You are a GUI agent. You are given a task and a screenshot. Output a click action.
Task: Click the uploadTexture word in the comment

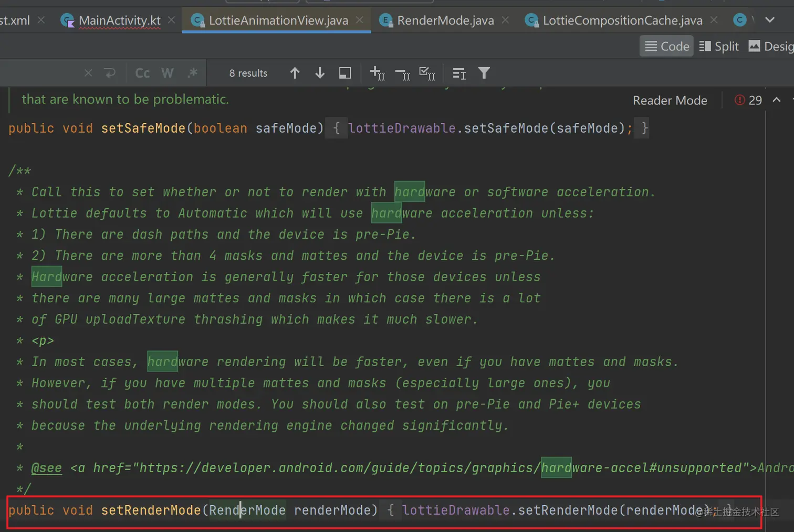click(135, 319)
